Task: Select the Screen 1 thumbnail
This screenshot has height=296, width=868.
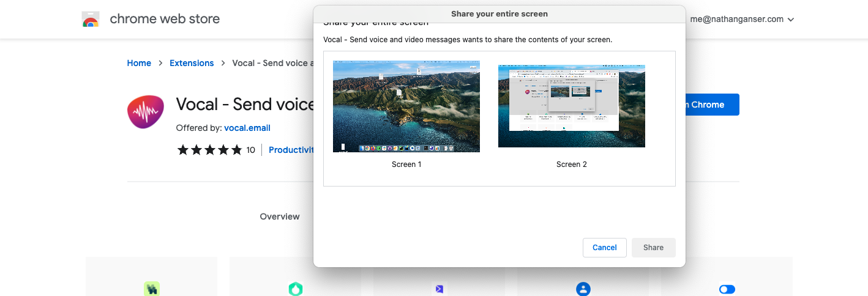Action: [x=406, y=106]
